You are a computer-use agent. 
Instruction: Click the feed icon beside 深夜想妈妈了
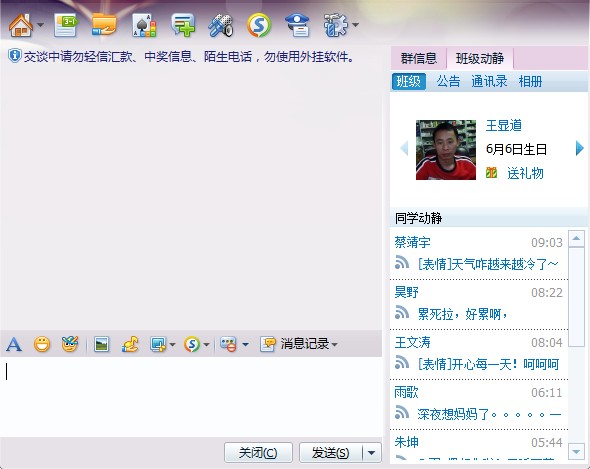pos(402,413)
